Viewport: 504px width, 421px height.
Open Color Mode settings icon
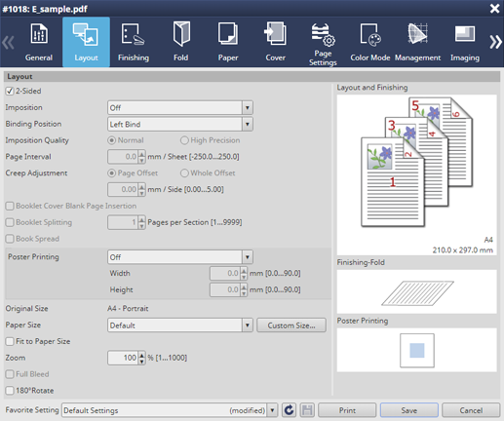[370, 34]
